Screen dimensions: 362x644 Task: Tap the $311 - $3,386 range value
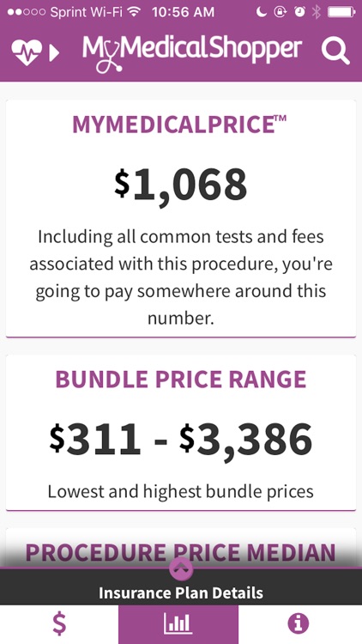181,440
